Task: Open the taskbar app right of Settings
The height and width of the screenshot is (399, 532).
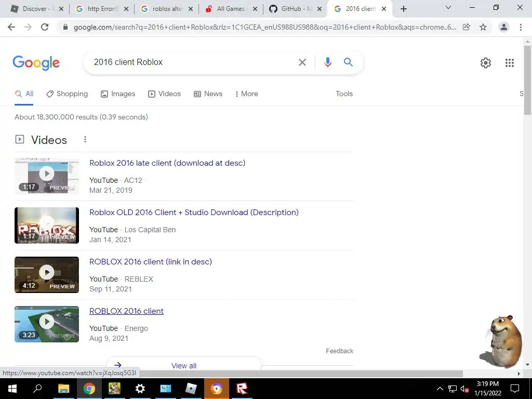Action: pyautogui.click(x=165, y=389)
